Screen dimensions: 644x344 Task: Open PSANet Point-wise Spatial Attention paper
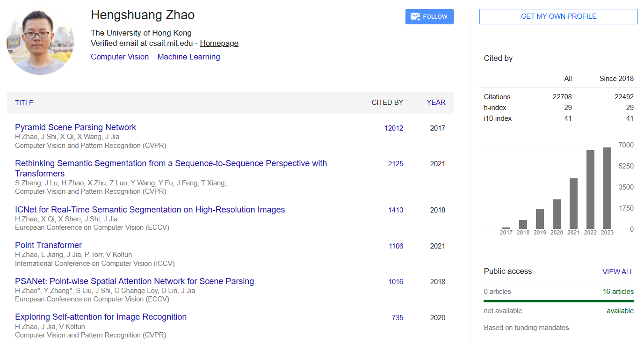pyautogui.click(x=134, y=281)
